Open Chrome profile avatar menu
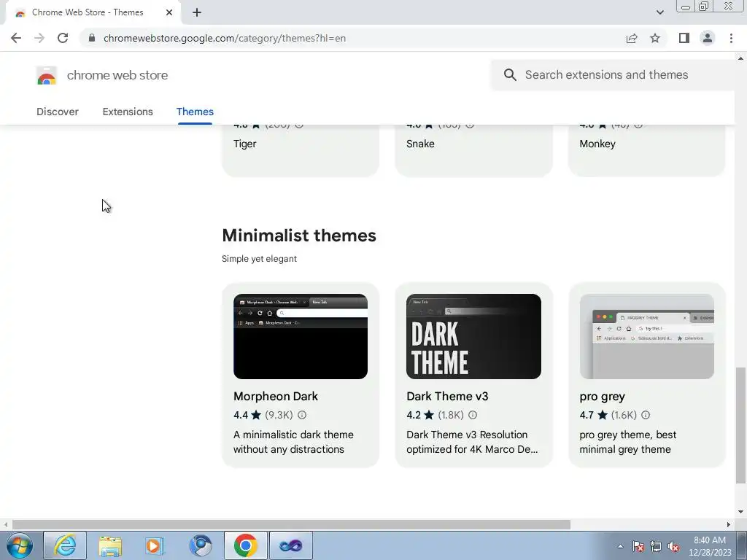 (x=708, y=38)
